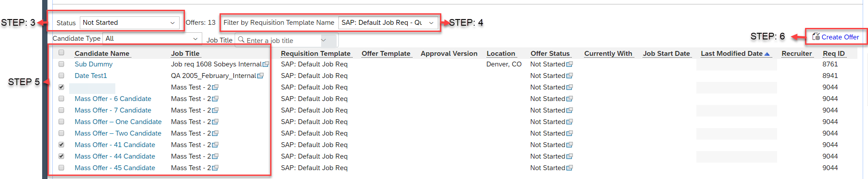Tick the checkbox for Sub Dummy
The image size is (868, 179).
(61, 64)
